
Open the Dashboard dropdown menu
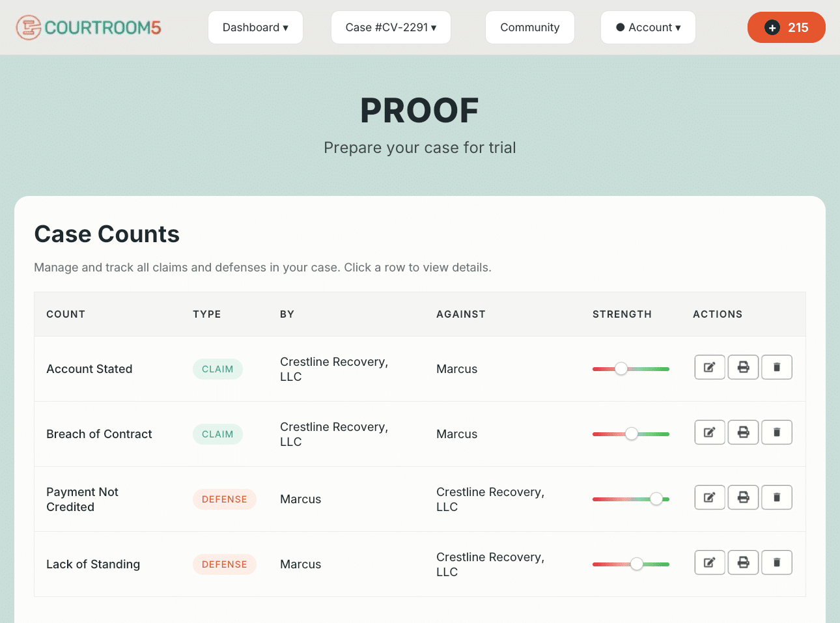coord(255,27)
